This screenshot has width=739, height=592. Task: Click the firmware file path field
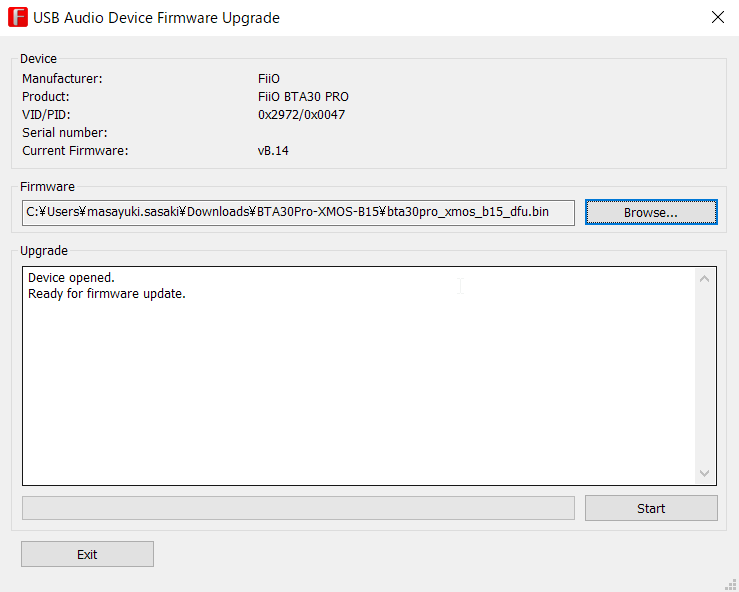point(298,213)
